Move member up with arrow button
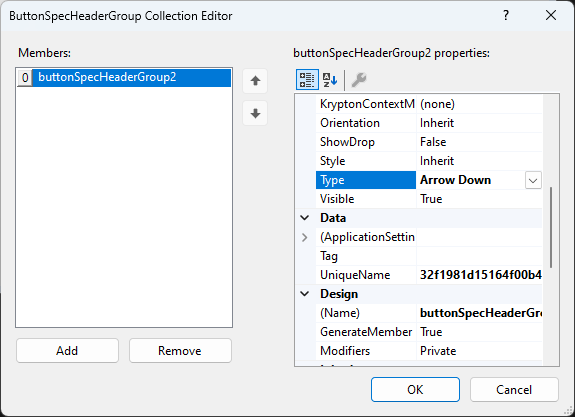575x417 pixels. tap(255, 81)
